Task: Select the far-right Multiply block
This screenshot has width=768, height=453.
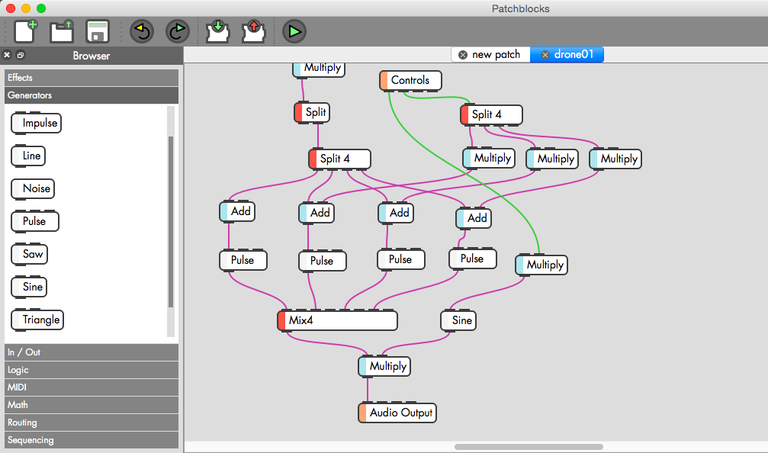Action: click(x=616, y=159)
